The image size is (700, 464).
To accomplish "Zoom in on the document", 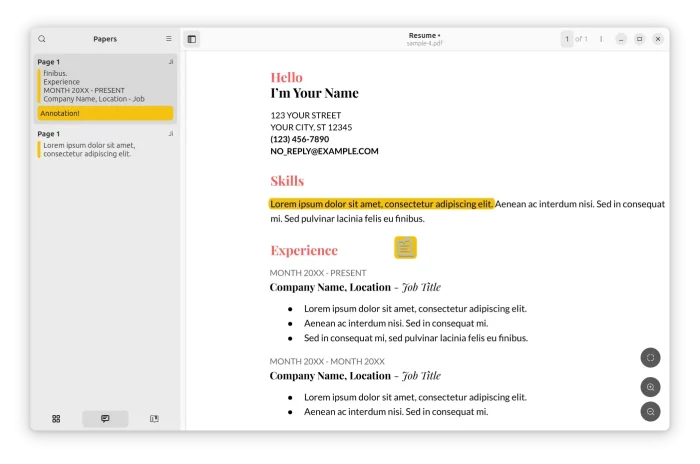I will click(x=650, y=387).
